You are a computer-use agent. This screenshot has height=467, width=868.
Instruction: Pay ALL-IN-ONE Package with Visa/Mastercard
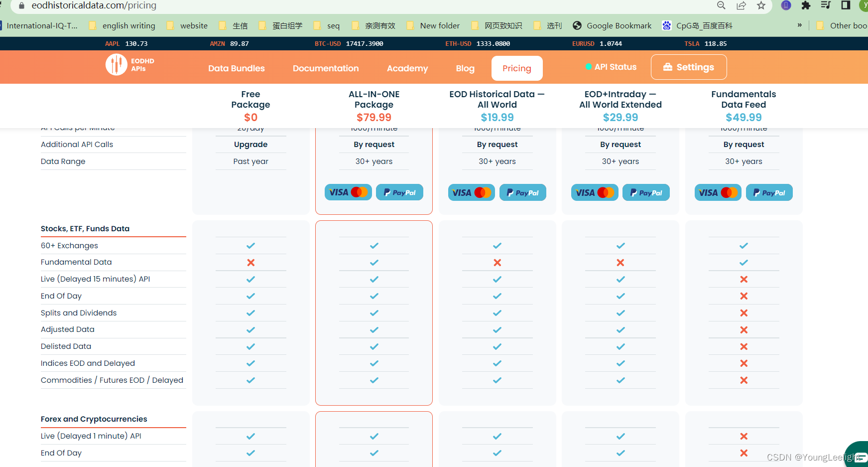(348, 192)
